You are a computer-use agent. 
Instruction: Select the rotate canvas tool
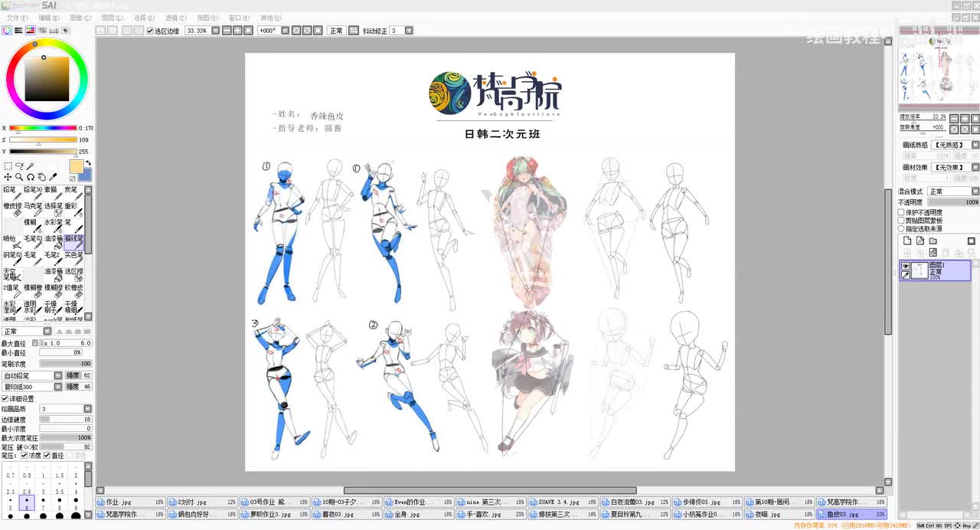click(31, 177)
